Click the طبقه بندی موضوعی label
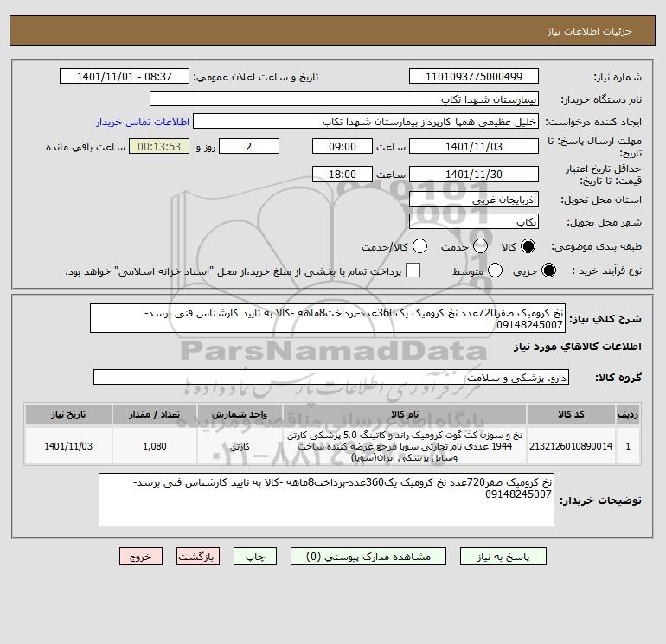The width and height of the screenshot is (666, 644). (x=596, y=246)
